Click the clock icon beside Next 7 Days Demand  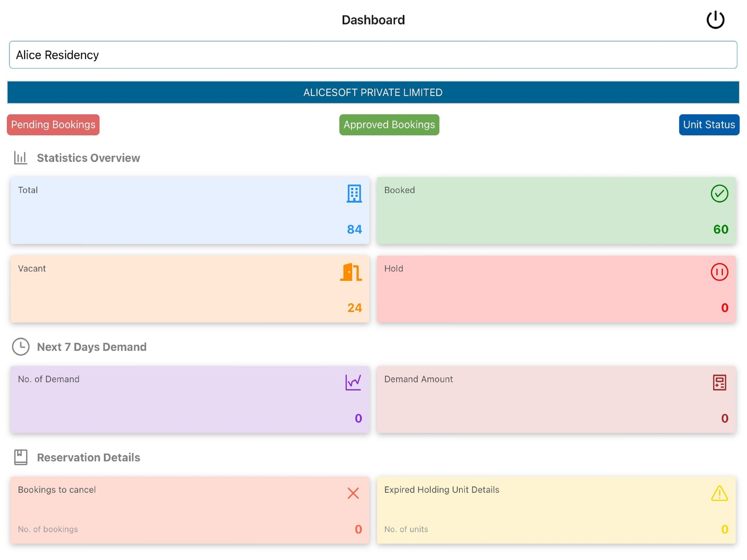(x=21, y=346)
